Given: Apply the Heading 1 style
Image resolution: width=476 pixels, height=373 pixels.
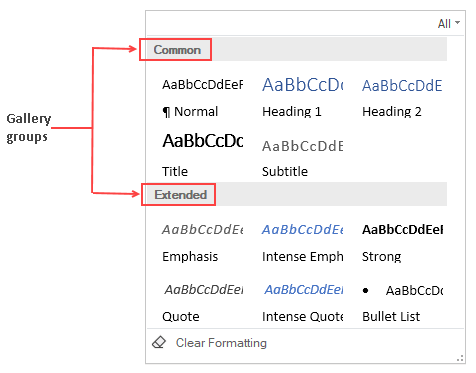Looking at the screenshot, I should coord(303,97).
